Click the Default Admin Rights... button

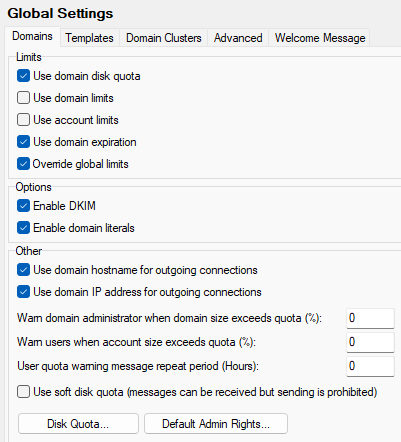216,424
